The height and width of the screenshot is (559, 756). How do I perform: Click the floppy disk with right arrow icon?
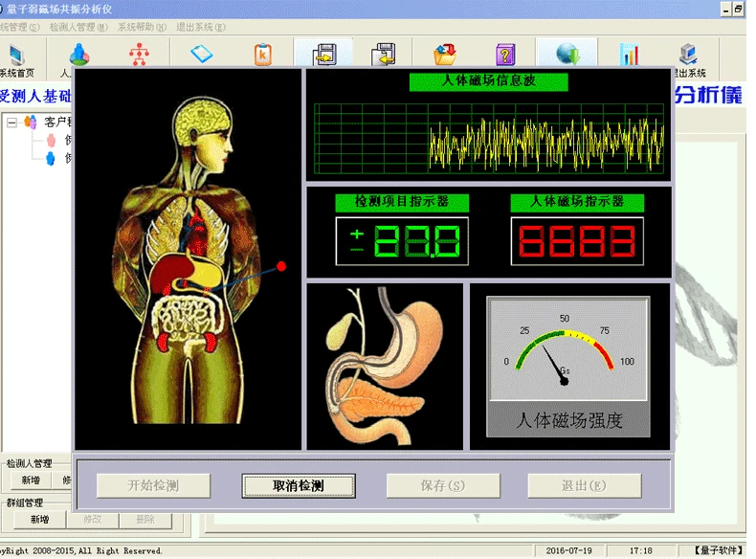pyautogui.click(x=324, y=54)
